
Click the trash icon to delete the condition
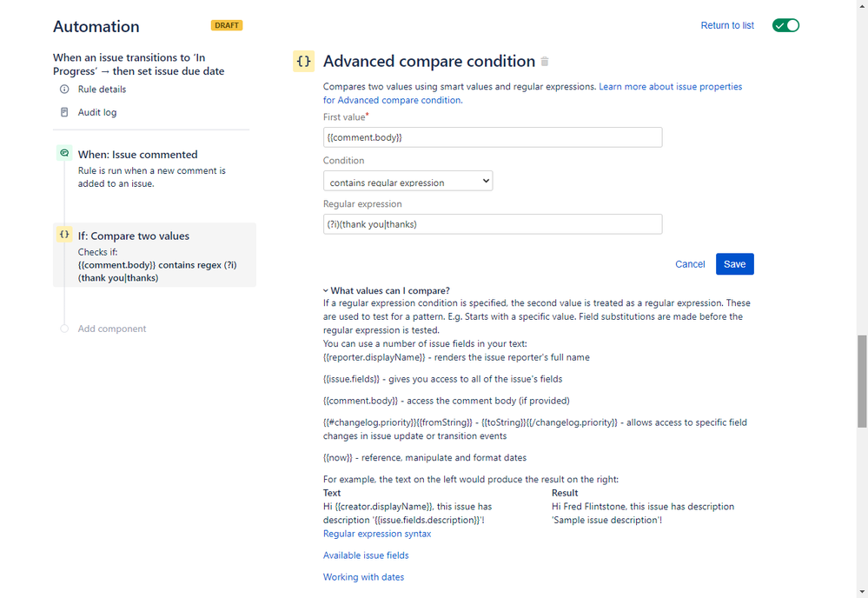click(x=546, y=61)
